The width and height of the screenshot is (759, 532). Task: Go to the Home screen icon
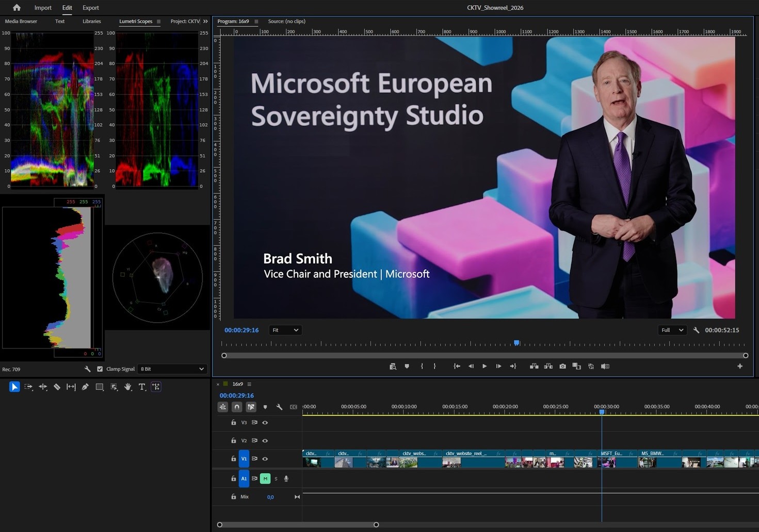(x=17, y=8)
